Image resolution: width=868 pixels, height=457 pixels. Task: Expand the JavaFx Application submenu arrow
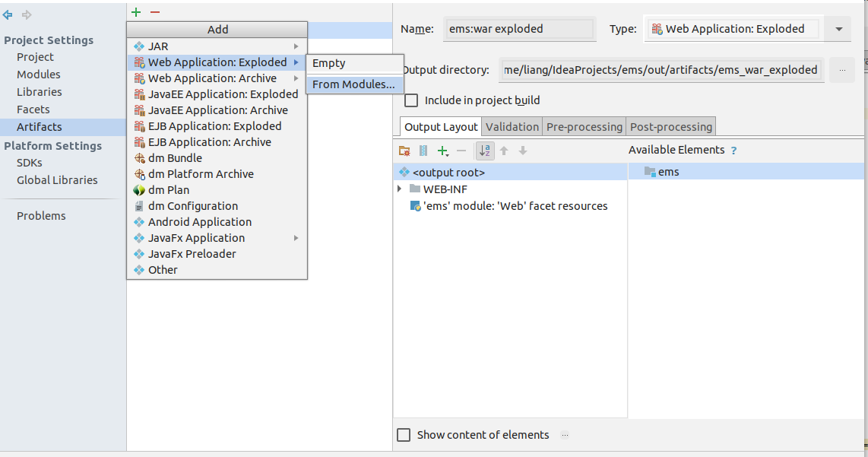(x=296, y=238)
